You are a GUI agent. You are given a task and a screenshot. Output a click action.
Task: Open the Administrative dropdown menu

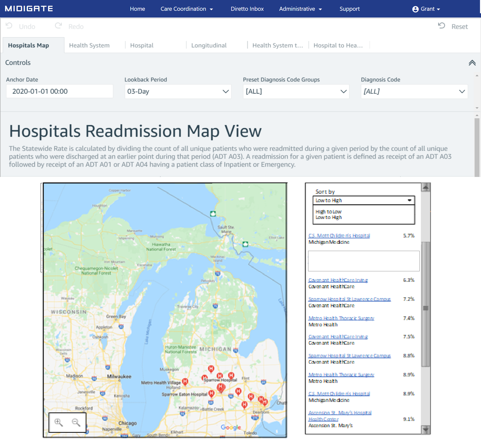pos(300,9)
